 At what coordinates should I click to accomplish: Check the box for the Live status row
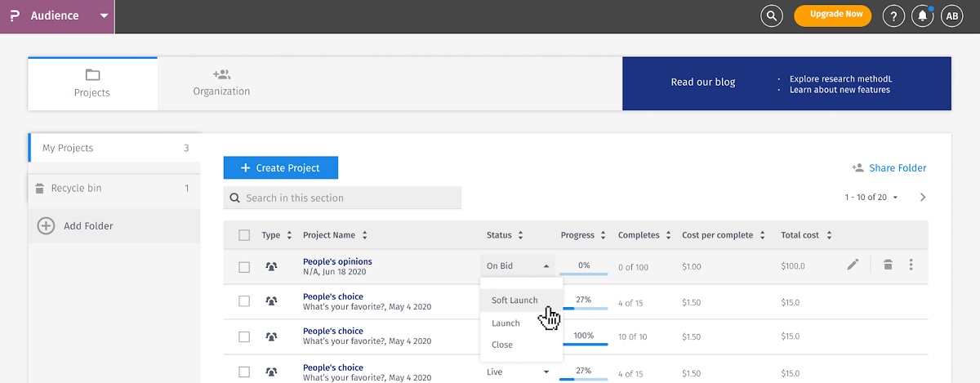(244, 372)
